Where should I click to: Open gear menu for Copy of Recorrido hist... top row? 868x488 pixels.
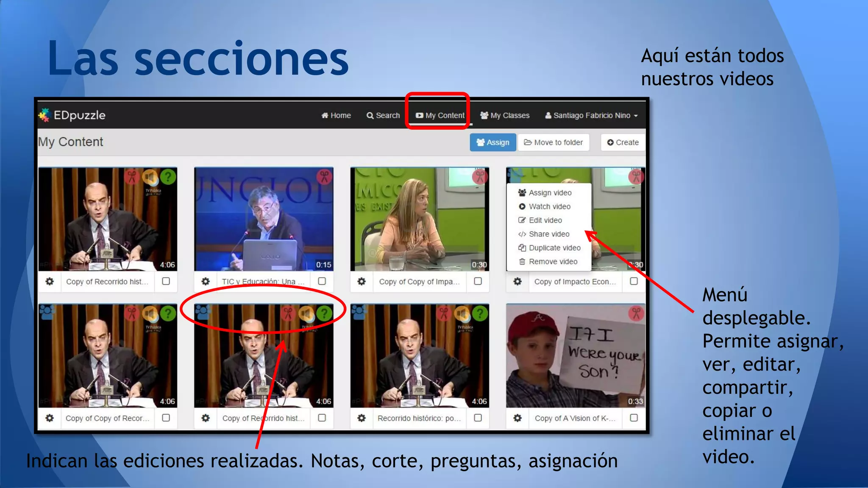[50, 281]
